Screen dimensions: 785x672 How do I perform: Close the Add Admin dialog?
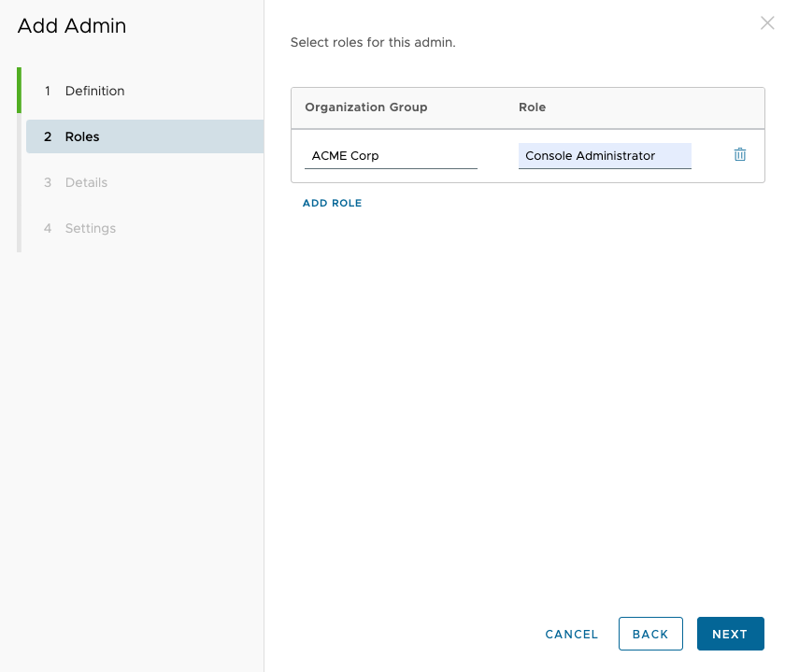point(767,23)
